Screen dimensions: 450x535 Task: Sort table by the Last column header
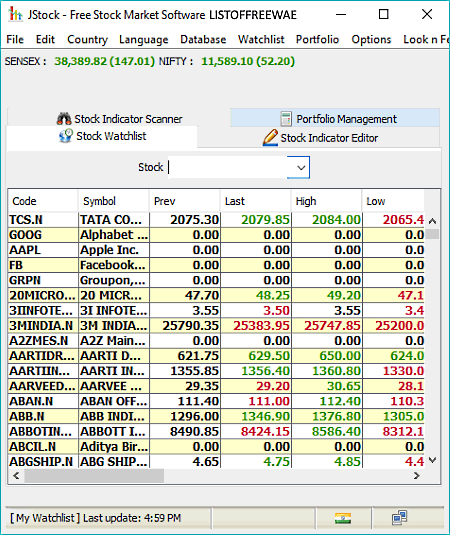[256, 201]
